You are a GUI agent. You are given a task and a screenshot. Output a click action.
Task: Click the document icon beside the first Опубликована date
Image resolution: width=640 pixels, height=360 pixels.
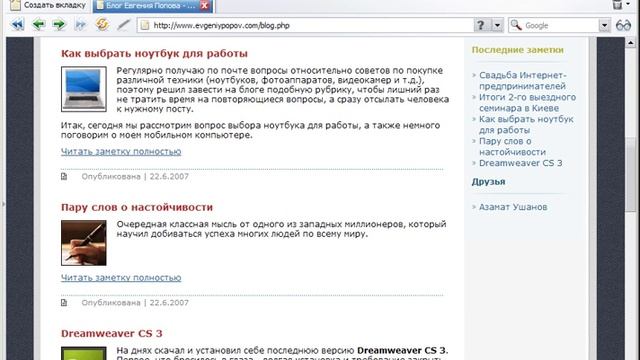(64, 176)
